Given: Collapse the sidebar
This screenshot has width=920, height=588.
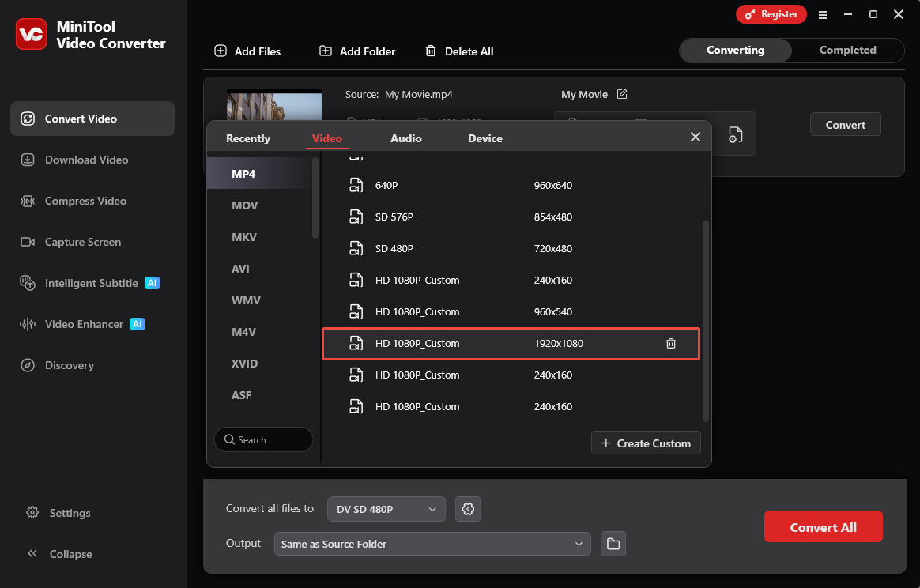Looking at the screenshot, I should pyautogui.click(x=60, y=554).
